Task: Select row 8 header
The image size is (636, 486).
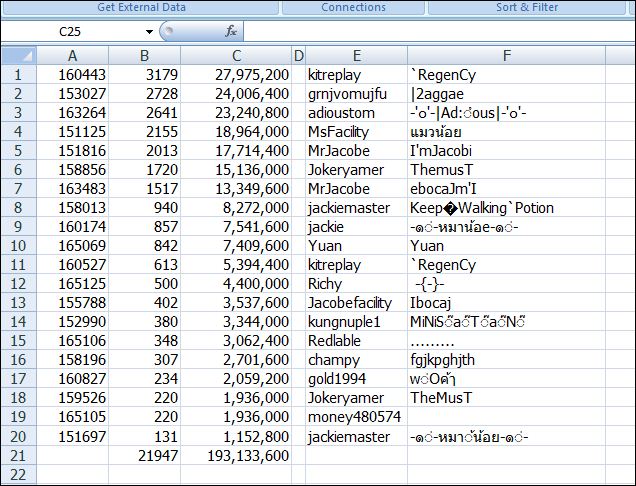Action: click(19, 208)
